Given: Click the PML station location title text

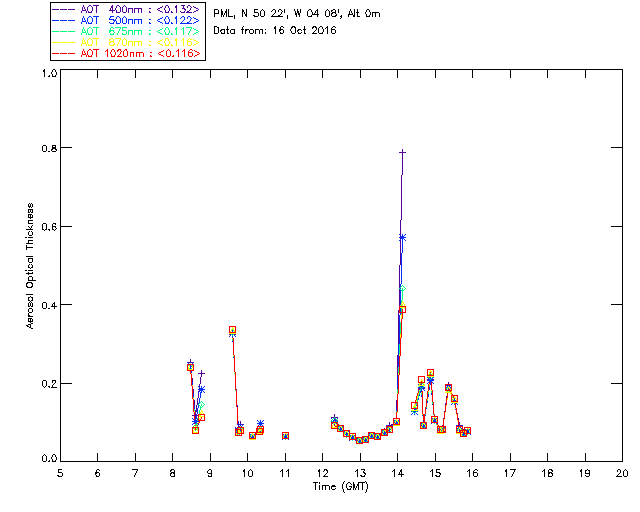Looking at the screenshot, I should pyautogui.click(x=297, y=13).
